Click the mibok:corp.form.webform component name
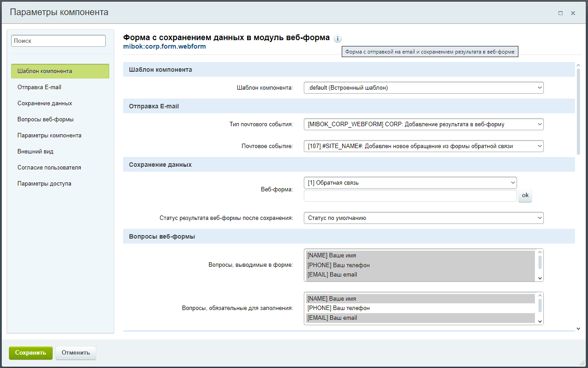588x368 pixels. pos(165,46)
